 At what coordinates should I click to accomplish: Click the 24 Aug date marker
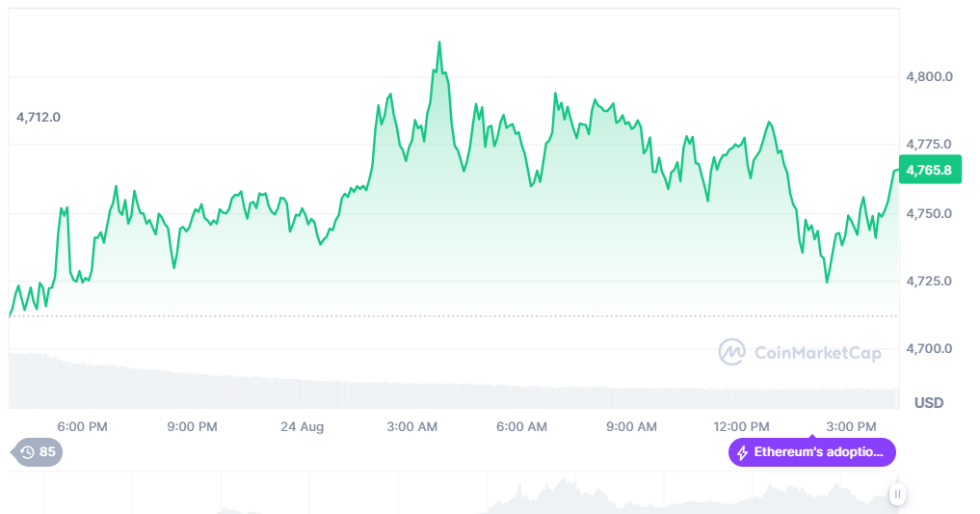[x=303, y=426]
